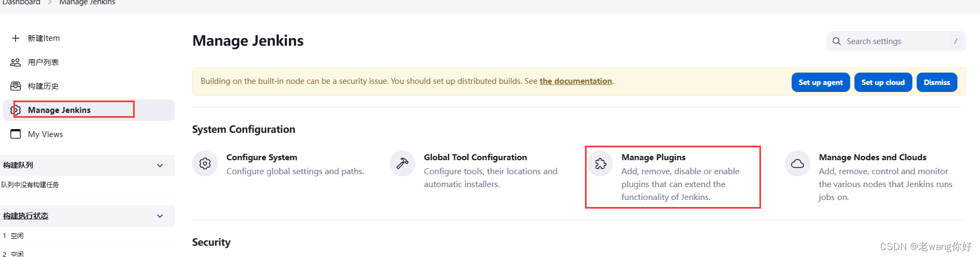Click the magnifier icon in Search settings
This screenshot has height=257, width=980.
(x=837, y=41)
